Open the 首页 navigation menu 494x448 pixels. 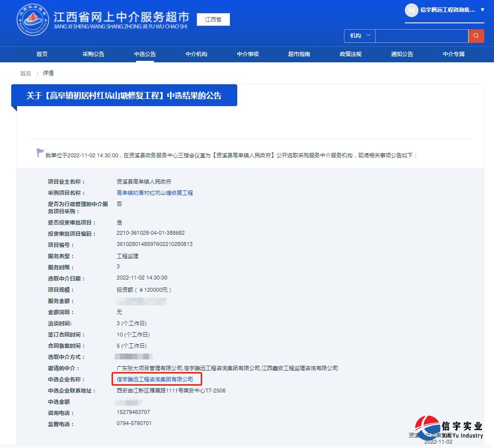(x=41, y=54)
